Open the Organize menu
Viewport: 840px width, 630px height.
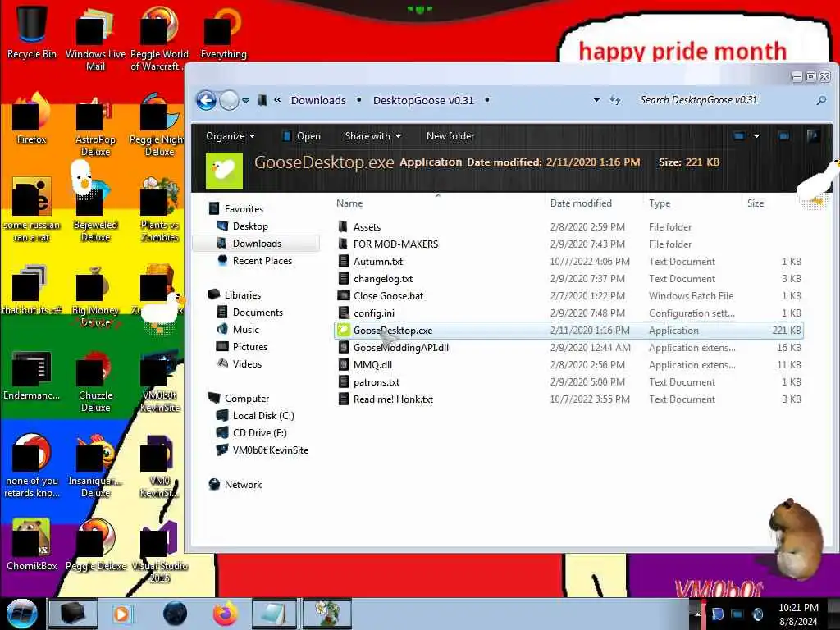231,136
